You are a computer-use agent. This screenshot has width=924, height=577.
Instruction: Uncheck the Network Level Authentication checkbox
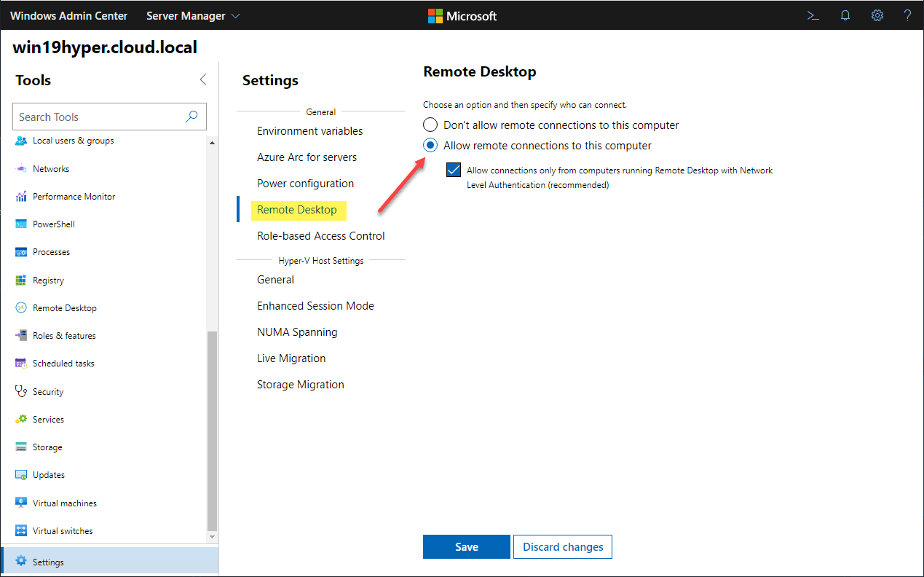(x=453, y=169)
